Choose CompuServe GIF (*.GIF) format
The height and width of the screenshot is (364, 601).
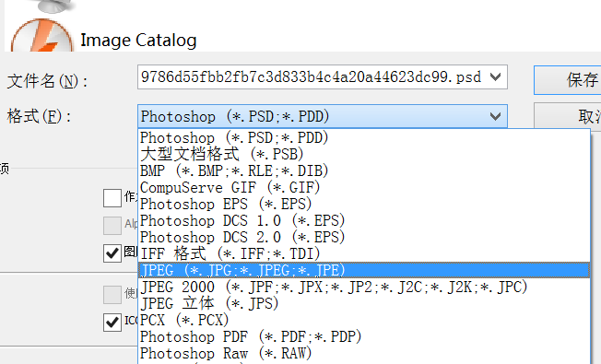(x=364, y=187)
